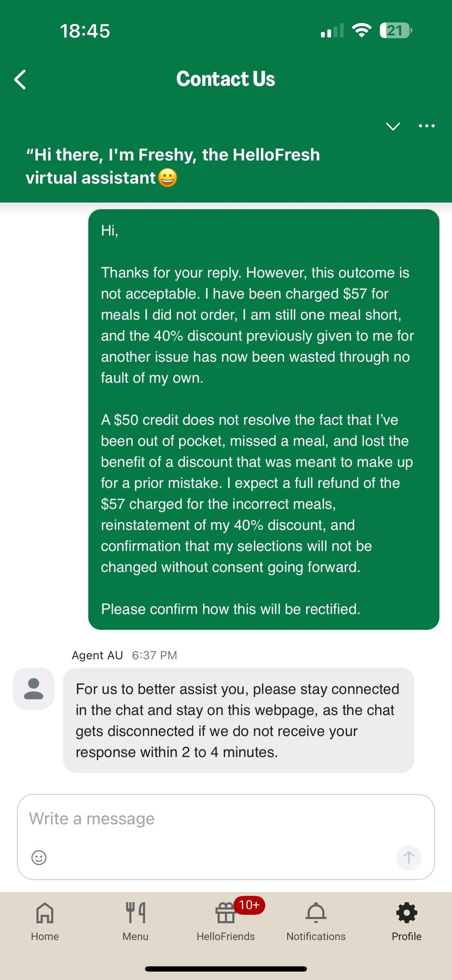Tap the Agent AU avatar icon
The image size is (452, 980).
click(33, 689)
